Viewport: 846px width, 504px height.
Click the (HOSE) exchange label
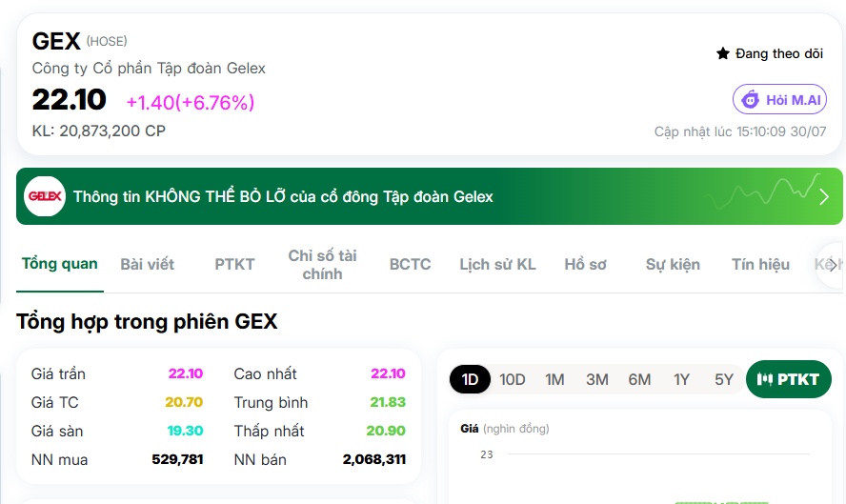tap(107, 41)
